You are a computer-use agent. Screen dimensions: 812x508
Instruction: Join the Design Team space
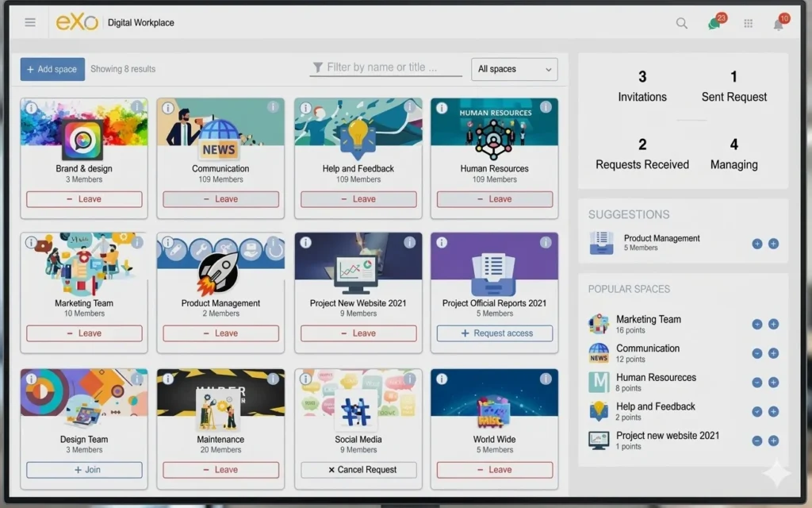[x=84, y=470]
